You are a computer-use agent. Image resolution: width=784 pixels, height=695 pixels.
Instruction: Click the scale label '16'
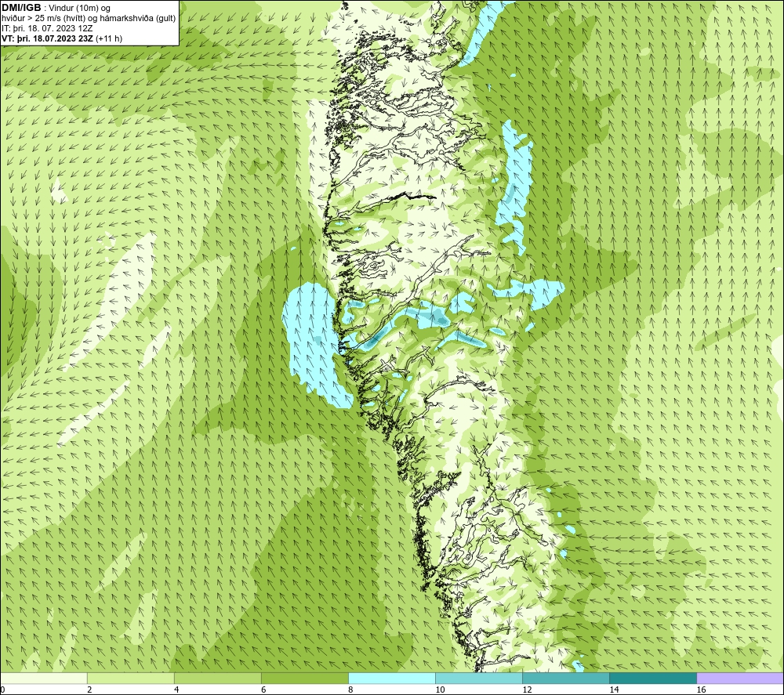click(x=701, y=690)
